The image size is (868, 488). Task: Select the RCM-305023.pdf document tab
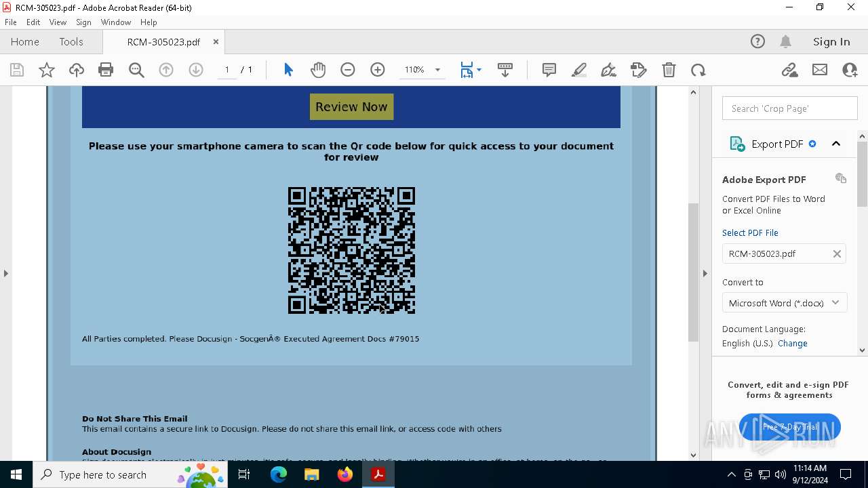[163, 42]
